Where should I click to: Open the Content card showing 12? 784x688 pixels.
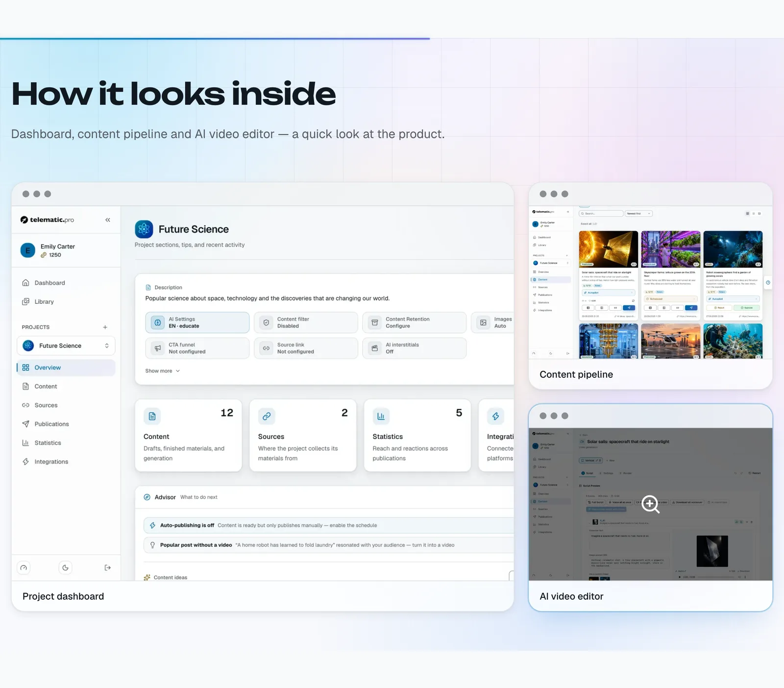tap(189, 436)
